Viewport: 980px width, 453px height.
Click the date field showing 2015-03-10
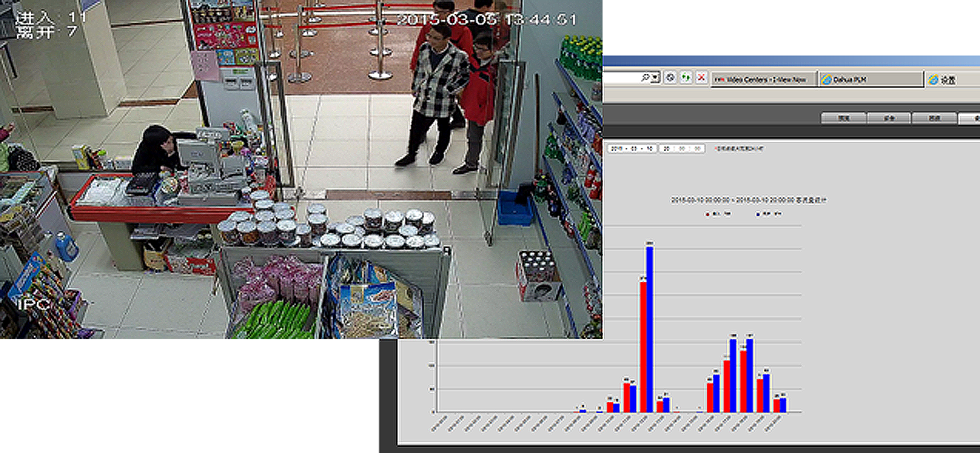pyautogui.click(x=631, y=149)
